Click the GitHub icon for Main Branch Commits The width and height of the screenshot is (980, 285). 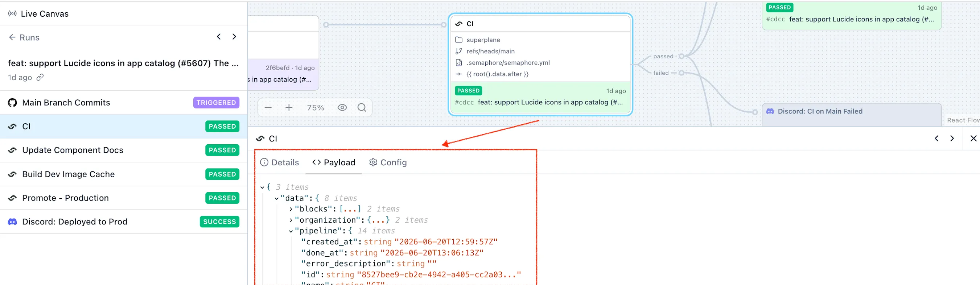tap(13, 103)
